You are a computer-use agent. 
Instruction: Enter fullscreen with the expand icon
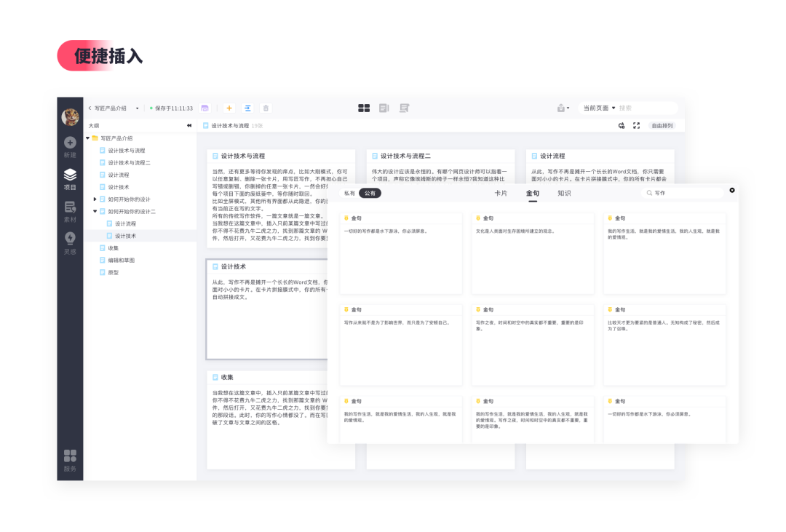636,125
